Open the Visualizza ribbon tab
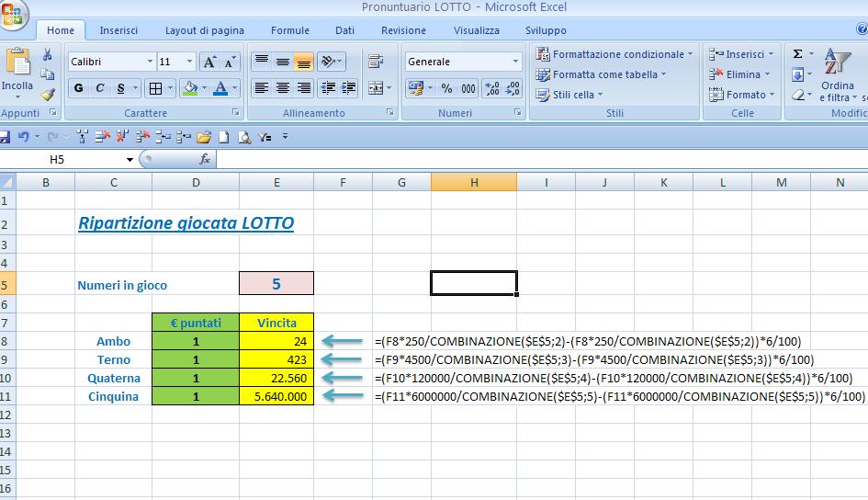Image resolution: width=868 pixels, height=500 pixels. [476, 30]
